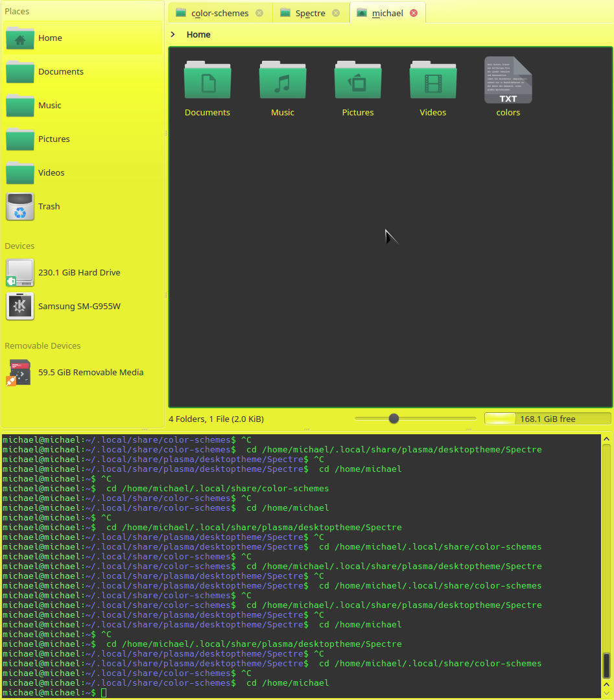Screen dimensions: 614x700
Task: Select the 59.5 GiB Removable Media
Action: [82, 372]
